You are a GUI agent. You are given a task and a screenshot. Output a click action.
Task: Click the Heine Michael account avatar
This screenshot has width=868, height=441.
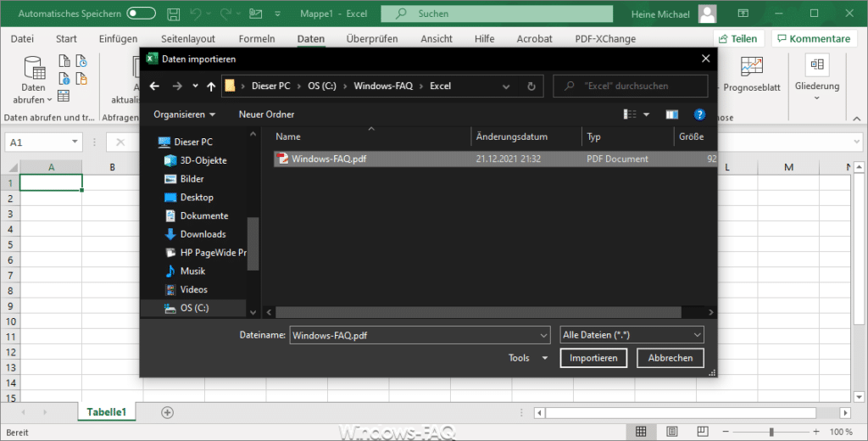(x=707, y=14)
